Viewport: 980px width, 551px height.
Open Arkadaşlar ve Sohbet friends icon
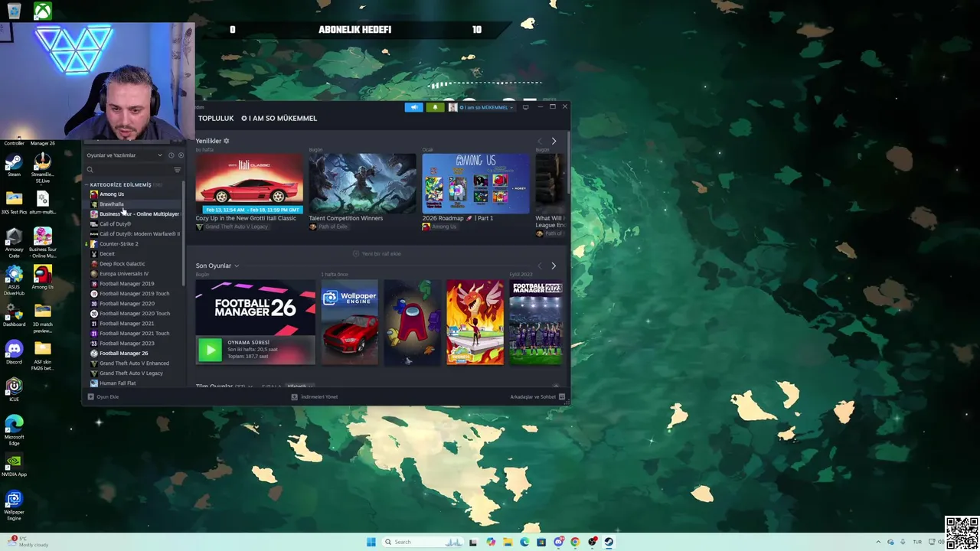click(562, 396)
